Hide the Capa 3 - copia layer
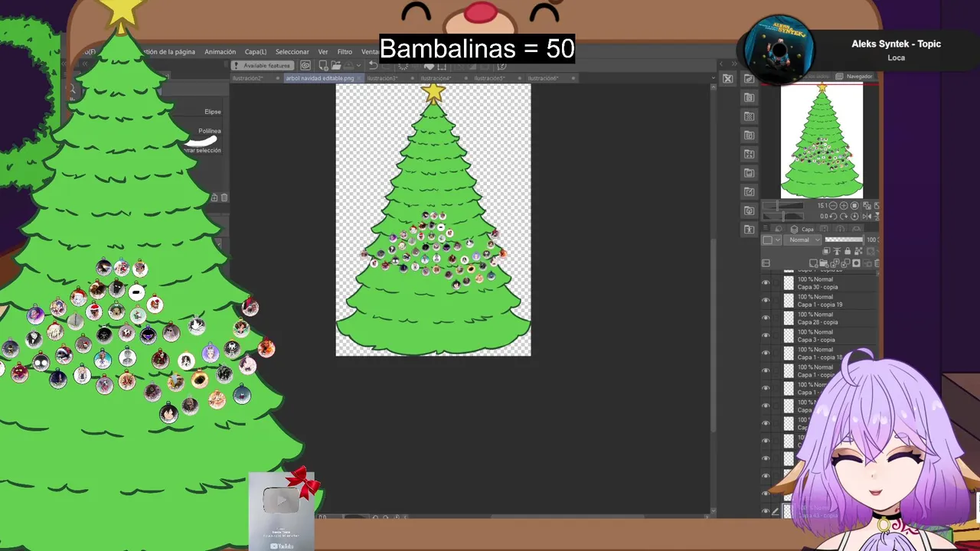 (766, 336)
